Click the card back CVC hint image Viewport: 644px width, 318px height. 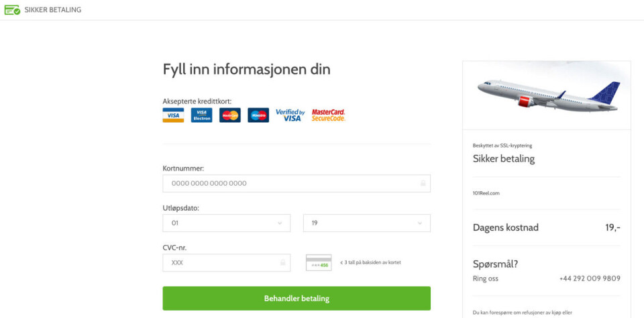pos(319,263)
